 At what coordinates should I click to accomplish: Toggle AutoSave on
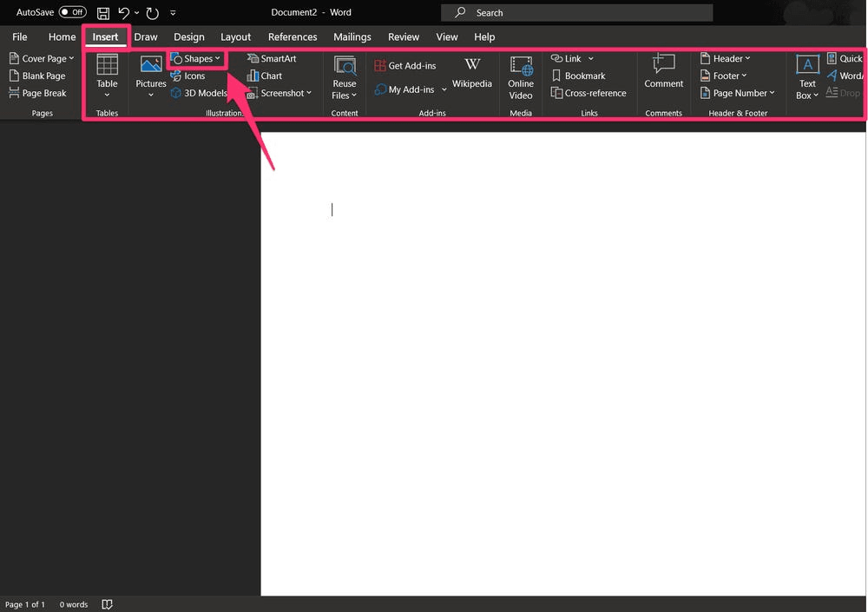[x=74, y=12]
